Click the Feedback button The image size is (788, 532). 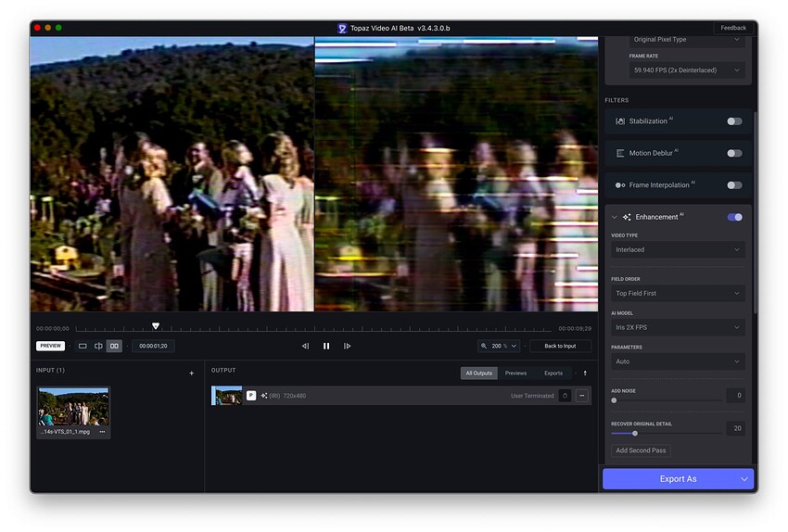tap(733, 28)
